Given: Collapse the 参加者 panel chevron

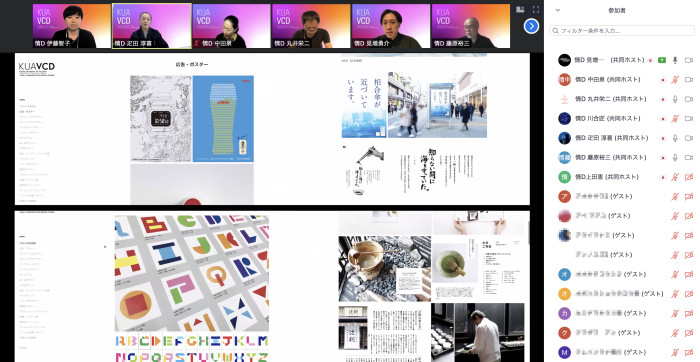Looking at the screenshot, I should [x=558, y=10].
